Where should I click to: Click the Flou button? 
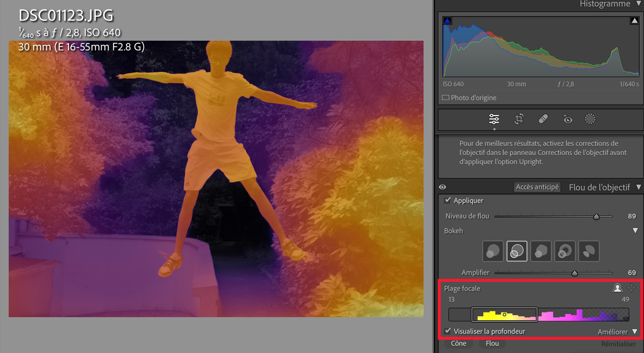tap(492, 343)
